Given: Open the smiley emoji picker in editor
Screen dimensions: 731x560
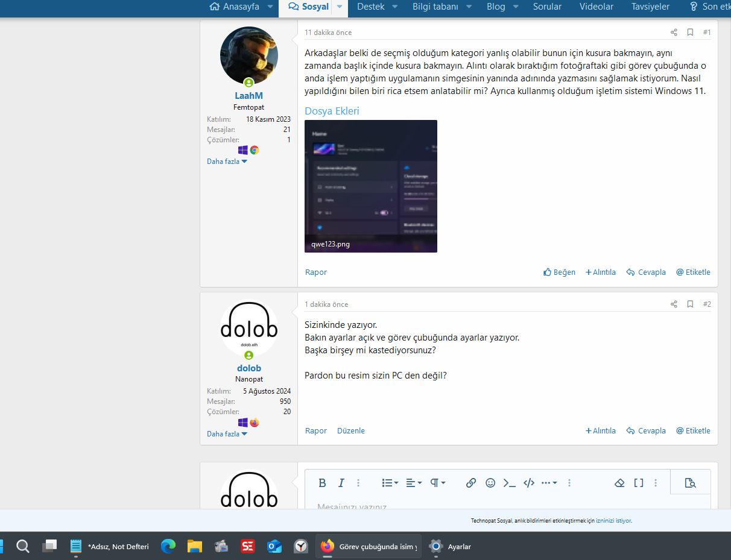Looking at the screenshot, I should click(x=490, y=483).
